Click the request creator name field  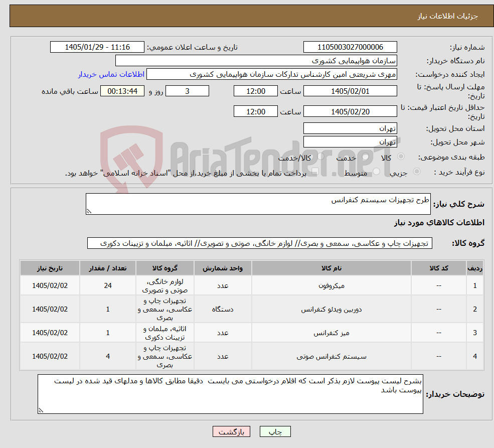pos(271,74)
